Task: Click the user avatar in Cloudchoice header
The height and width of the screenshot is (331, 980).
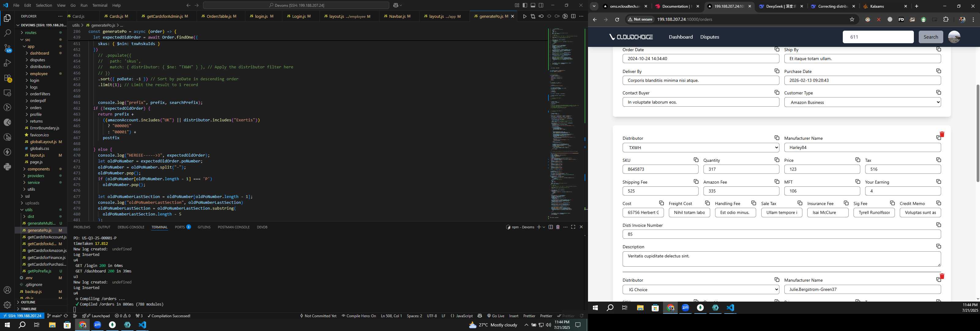Action: tap(954, 37)
